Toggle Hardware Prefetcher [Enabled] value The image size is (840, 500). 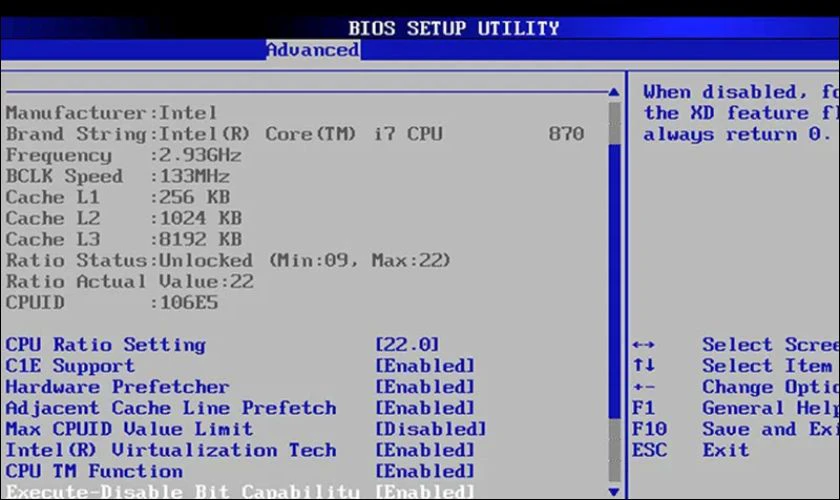(425, 387)
